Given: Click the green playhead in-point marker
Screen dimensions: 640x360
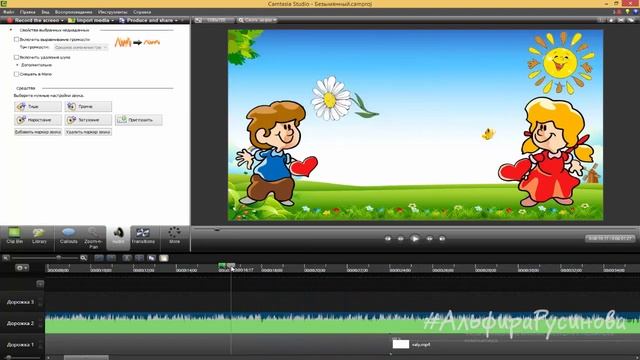Looking at the screenshot, I should pyautogui.click(x=222, y=266).
